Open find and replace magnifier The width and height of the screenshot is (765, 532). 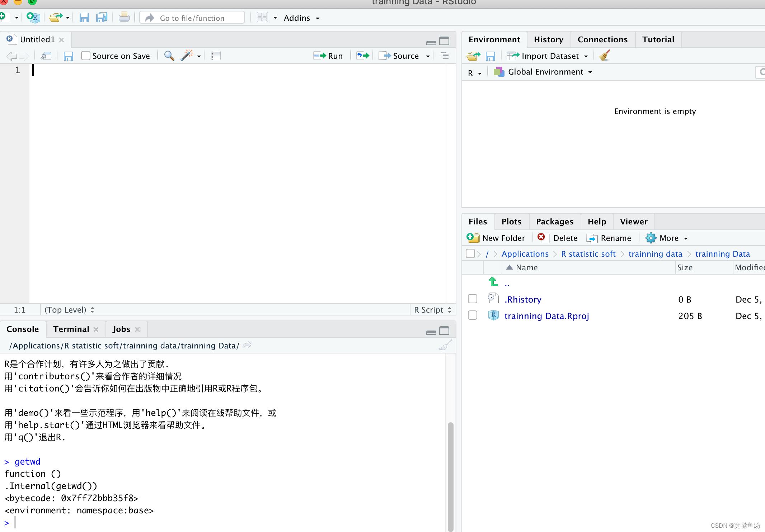(169, 56)
